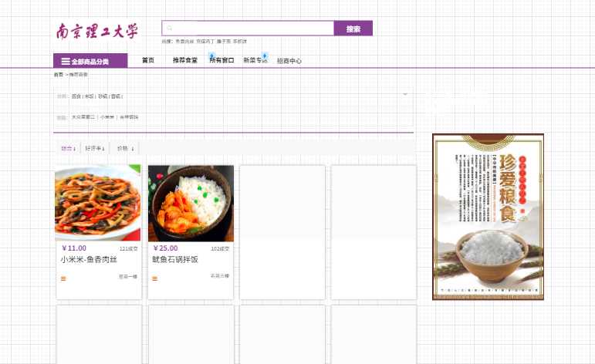Screen dimensions: 595x364
Task: Open the 珍爱粮食 poster banner
Action: (488, 217)
